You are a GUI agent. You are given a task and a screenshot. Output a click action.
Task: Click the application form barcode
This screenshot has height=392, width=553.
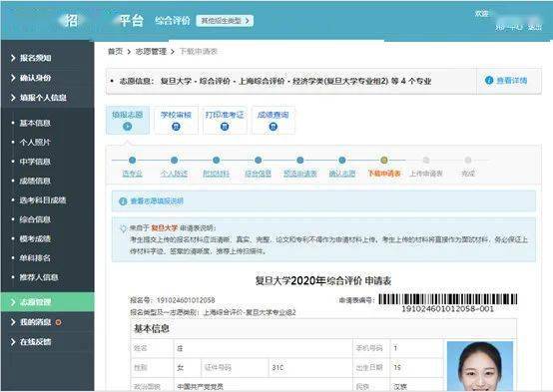[447, 299]
